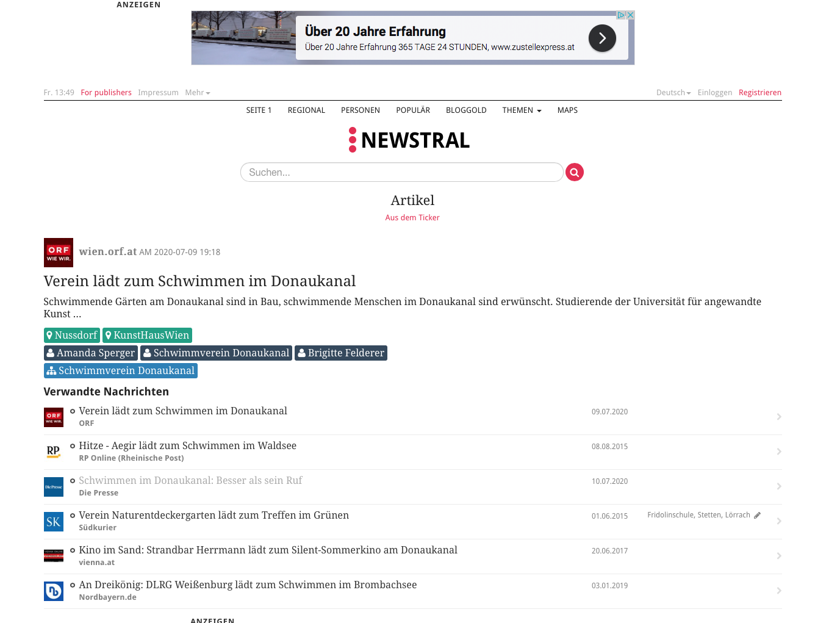Viewport: 840px width, 623px height.
Task: Click the date 20.06.2017
Action: pyautogui.click(x=609, y=551)
